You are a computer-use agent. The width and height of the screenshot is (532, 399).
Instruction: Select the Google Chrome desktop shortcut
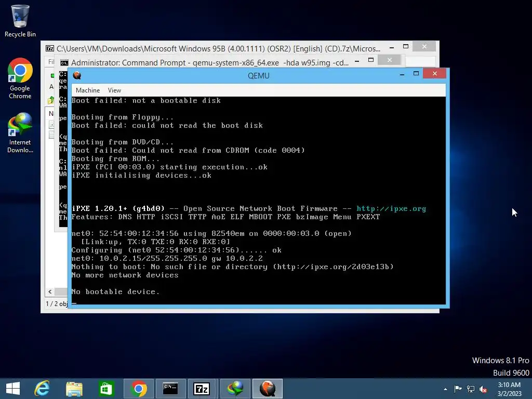click(x=20, y=79)
